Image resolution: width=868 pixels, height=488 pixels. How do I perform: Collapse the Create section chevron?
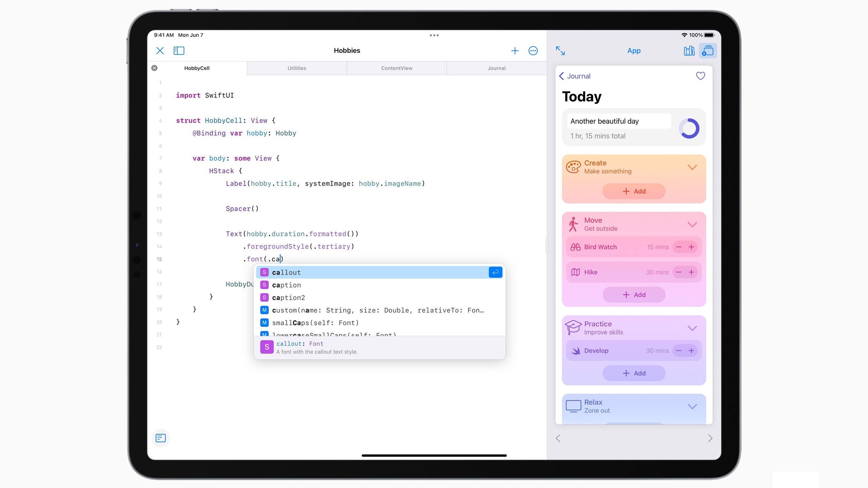[692, 167]
